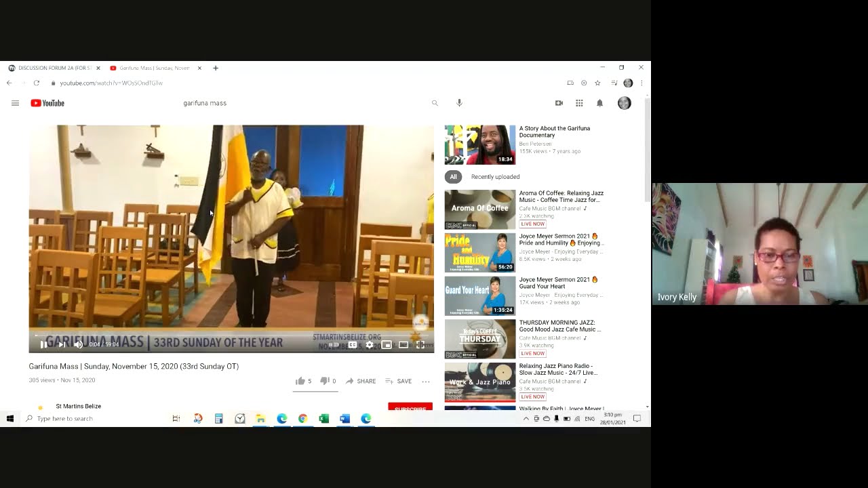Launch Excel from the taskbar
Viewport: 868px width, 488px height.
324,419
